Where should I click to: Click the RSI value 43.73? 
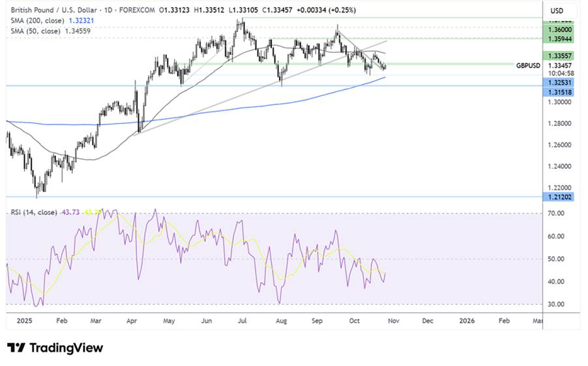(70, 212)
